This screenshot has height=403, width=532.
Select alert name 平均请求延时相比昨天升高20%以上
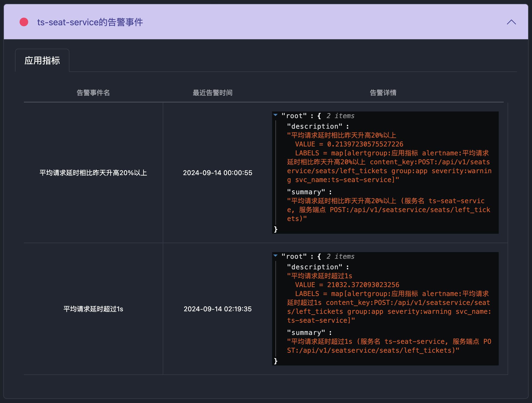(x=93, y=173)
